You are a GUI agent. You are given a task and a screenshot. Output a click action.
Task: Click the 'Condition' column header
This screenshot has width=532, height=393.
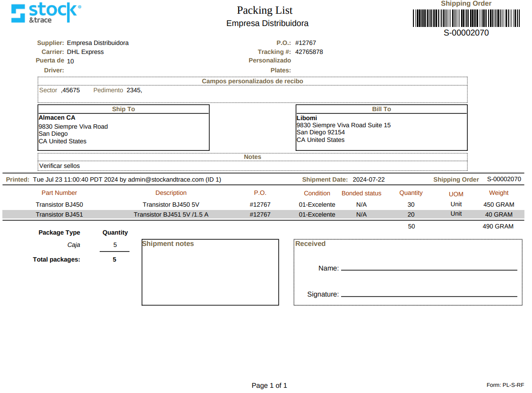(317, 193)
